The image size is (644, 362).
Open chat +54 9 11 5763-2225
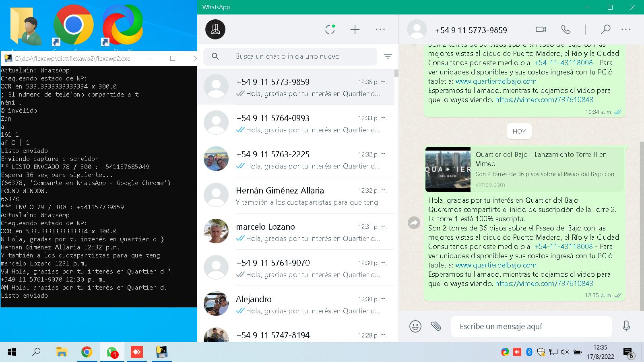296,159
